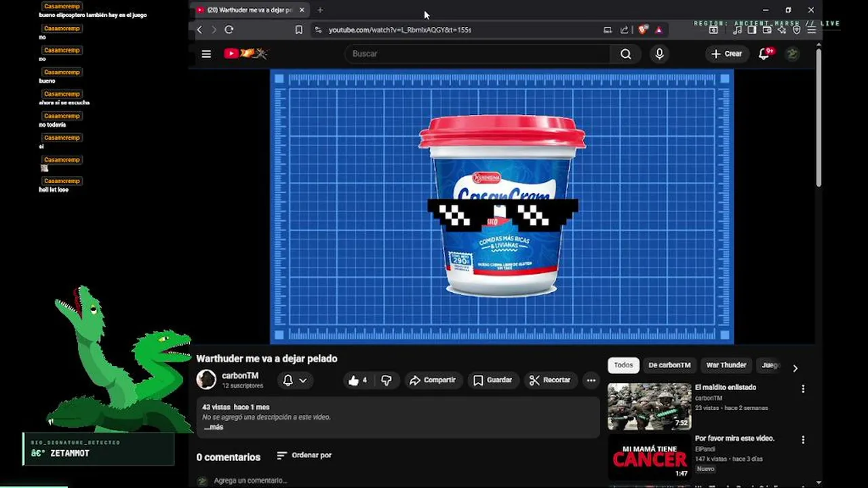Open Por favor mira este video title

click(734, 439)
